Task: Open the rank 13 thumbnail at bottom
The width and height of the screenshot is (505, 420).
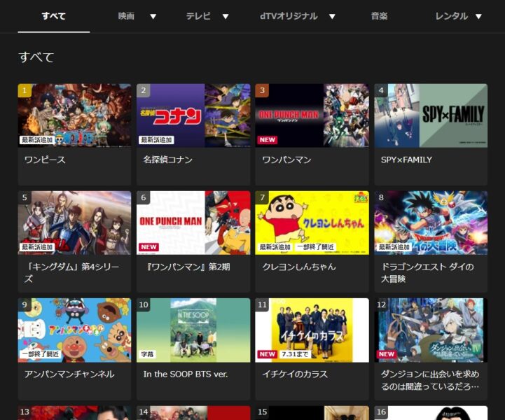Action: (74, 413)
